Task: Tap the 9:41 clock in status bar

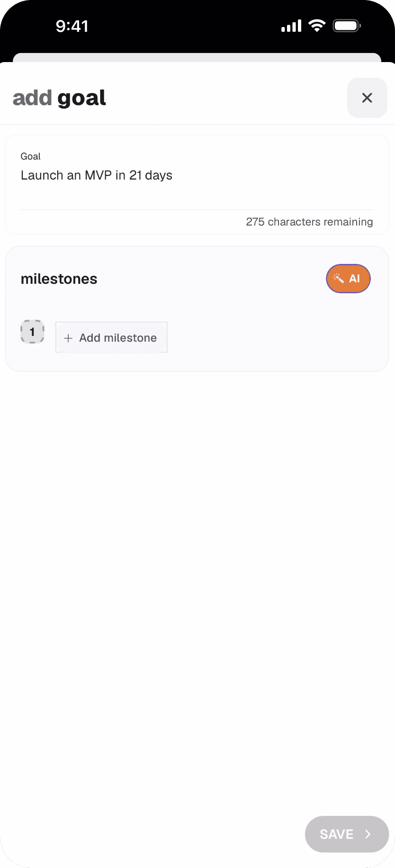Action: click(x=72, y=26)
